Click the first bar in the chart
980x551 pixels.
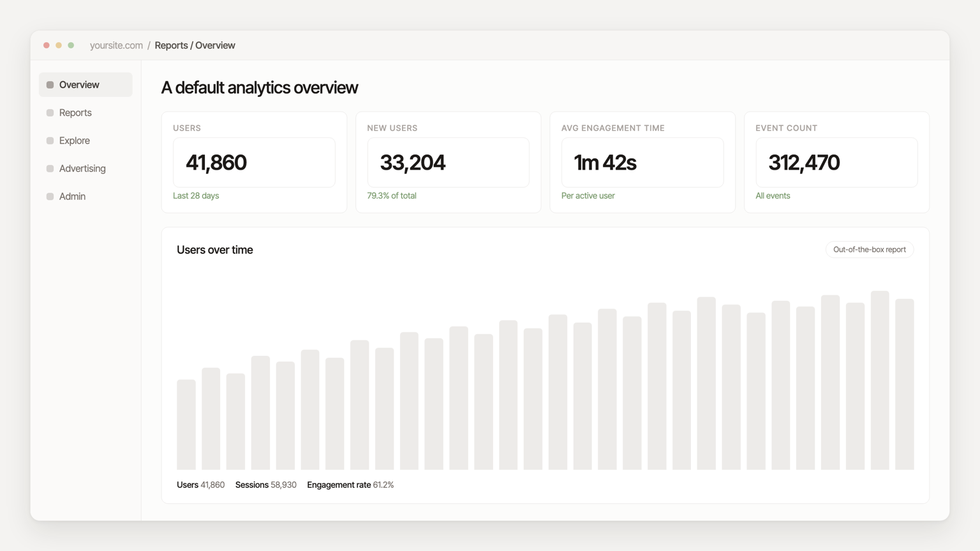(x=186, y=425)
